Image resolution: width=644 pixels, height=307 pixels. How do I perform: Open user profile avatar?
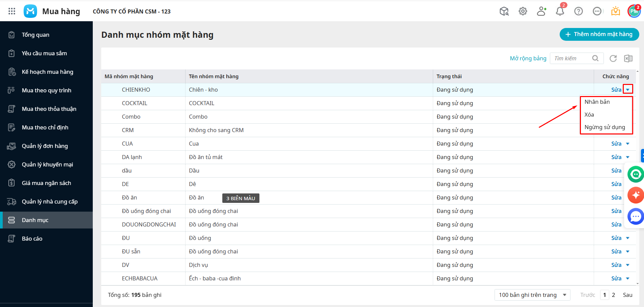pyautogui.click(x=634, y=11)
